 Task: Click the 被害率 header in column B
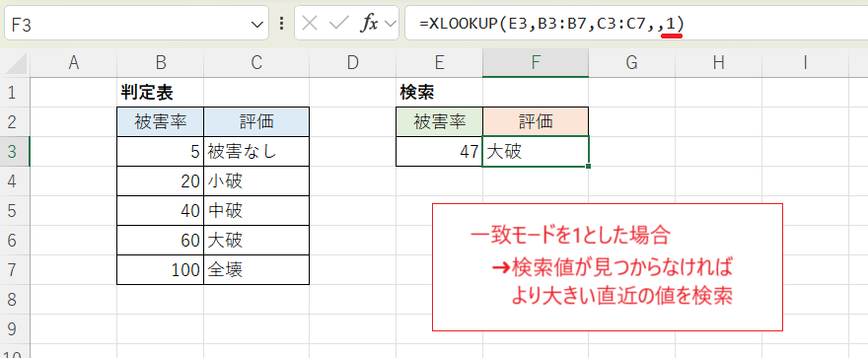(x=161, y=121)
